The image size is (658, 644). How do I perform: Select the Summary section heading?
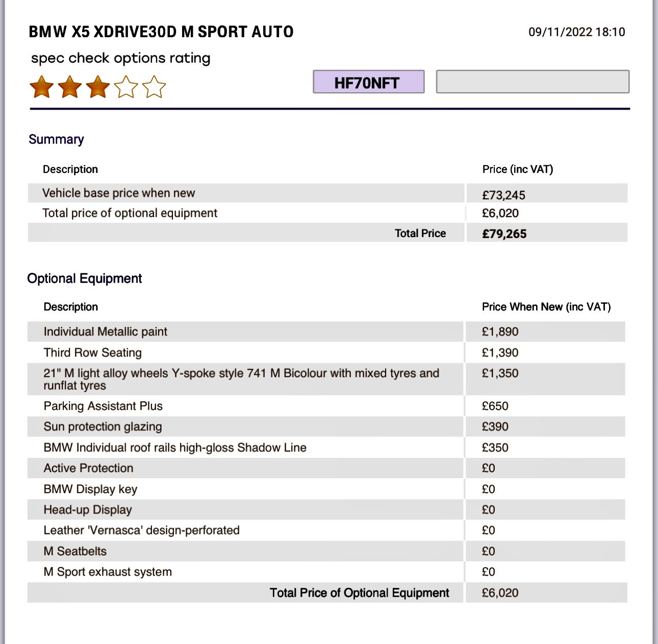click(x=56, y=139)
